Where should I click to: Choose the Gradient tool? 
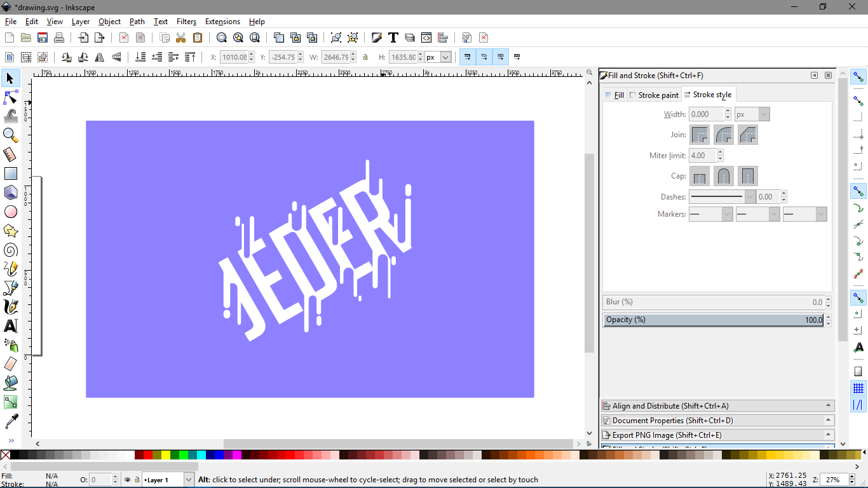point(11,402)
